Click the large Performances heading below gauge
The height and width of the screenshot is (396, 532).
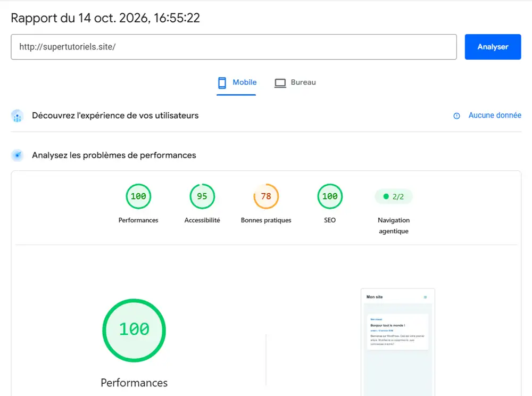(134, 383)
